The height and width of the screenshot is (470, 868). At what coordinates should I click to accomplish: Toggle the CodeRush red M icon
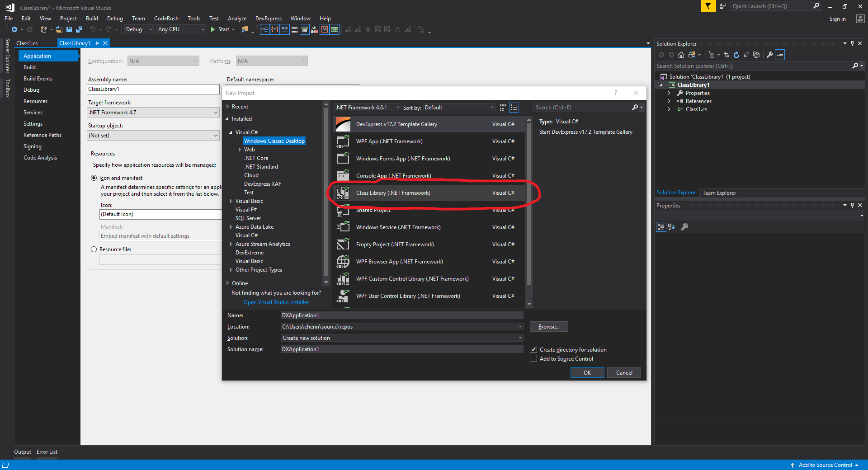(325, 29)
